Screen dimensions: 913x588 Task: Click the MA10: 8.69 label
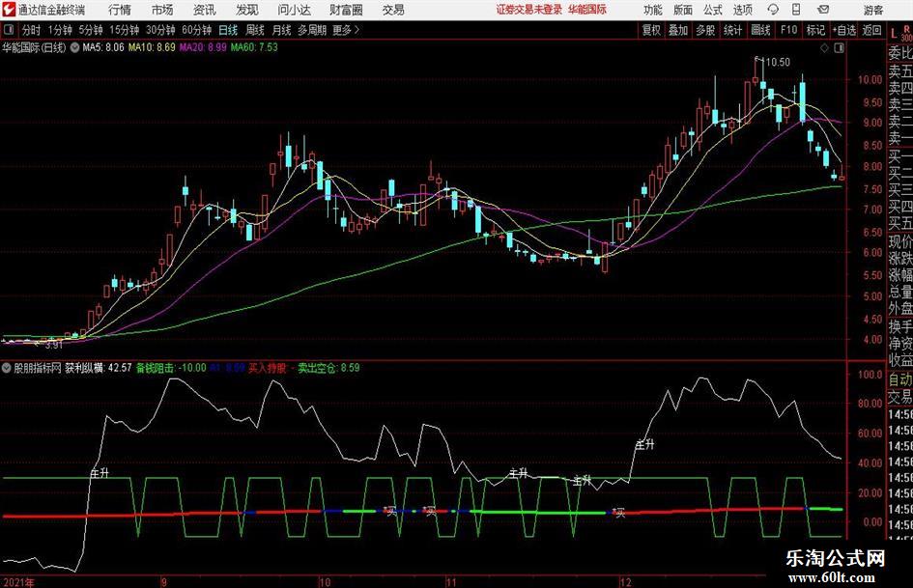[x=152, y=47]
